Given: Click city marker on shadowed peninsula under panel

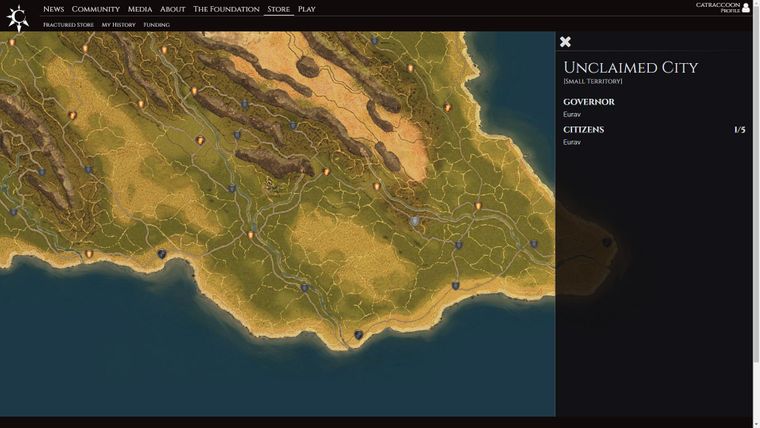Looking at the screenshot, I should (x=607, y=243).
